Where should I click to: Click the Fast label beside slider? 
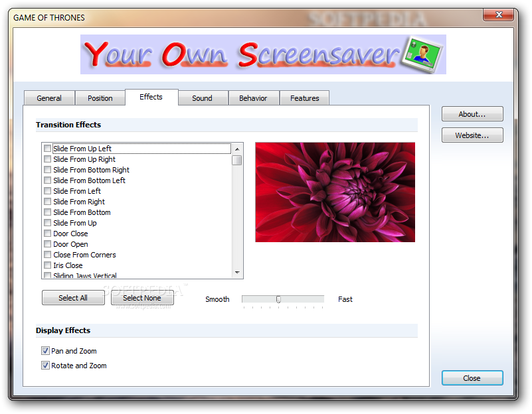point(345,299)
